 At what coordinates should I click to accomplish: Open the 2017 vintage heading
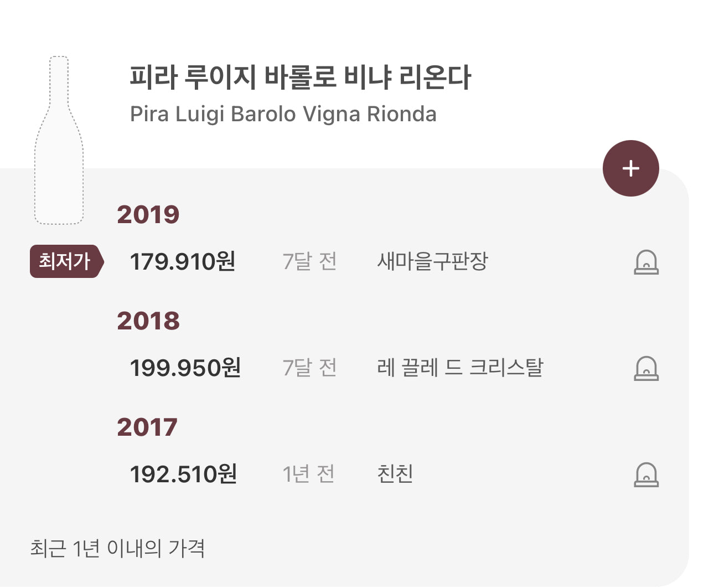147,427
